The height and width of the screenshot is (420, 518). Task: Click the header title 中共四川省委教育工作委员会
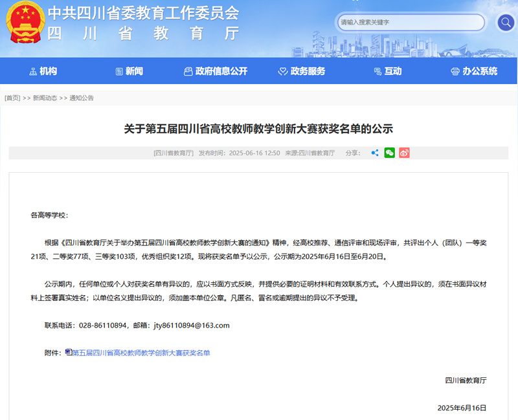(x=144, y=13)
